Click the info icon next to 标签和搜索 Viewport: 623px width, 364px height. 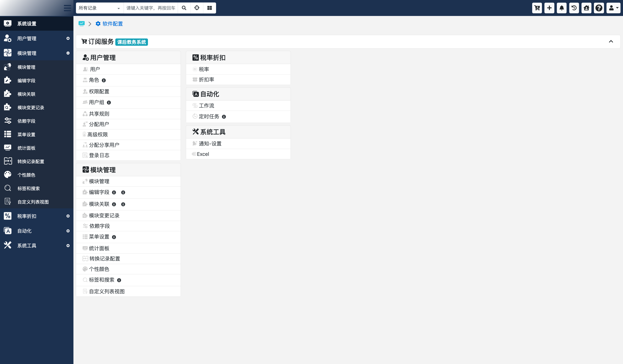(x=119, y=280)
